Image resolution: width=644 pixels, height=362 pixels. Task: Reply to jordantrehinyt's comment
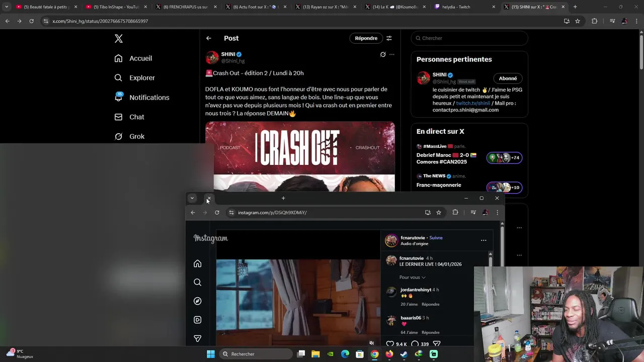click(430, 304)
